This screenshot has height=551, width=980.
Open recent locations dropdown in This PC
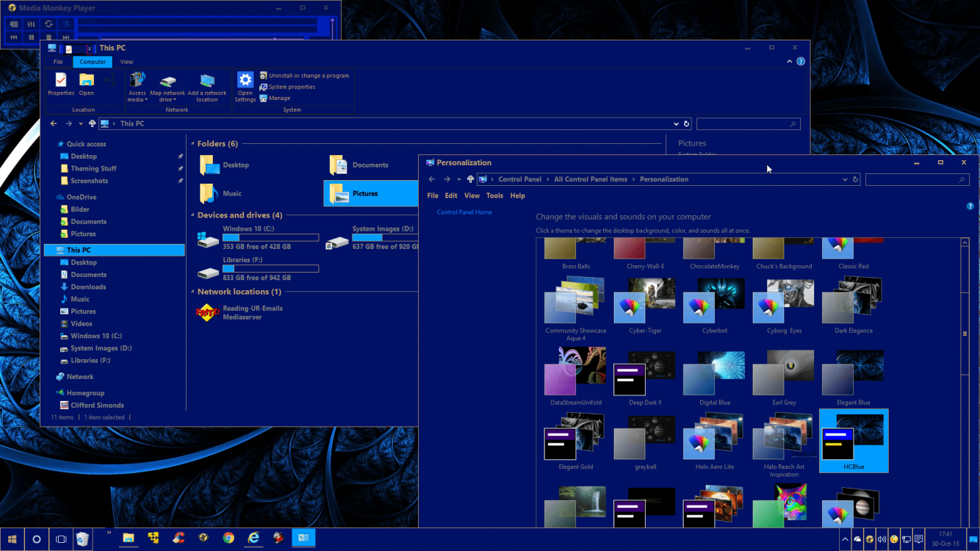81,123
